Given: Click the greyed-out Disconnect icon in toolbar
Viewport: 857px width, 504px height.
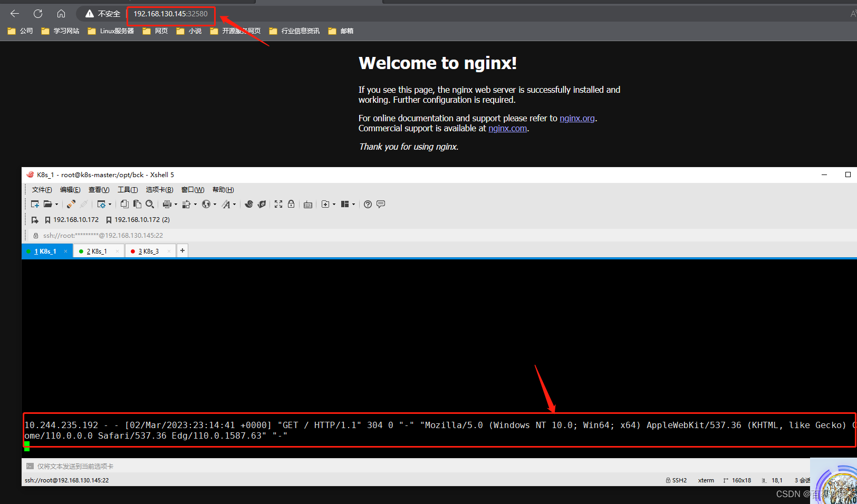Looking at the screenshot, I should (x=84, y=204).
